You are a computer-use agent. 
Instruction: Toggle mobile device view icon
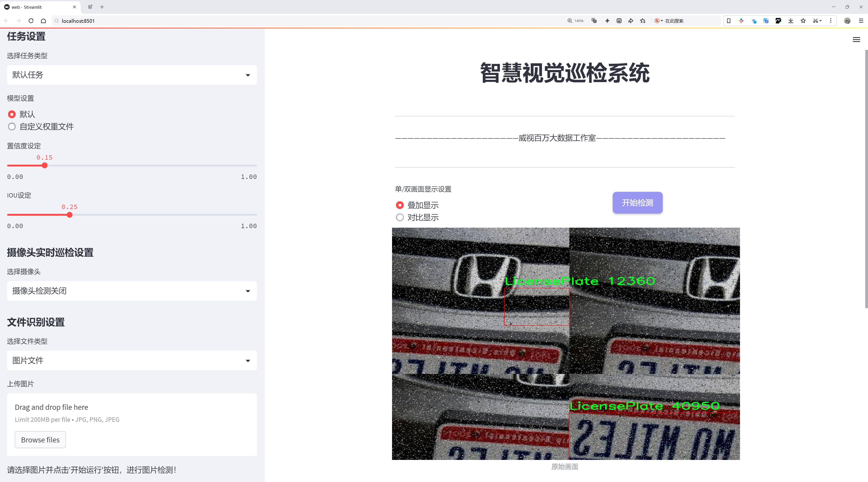point(729,20)
